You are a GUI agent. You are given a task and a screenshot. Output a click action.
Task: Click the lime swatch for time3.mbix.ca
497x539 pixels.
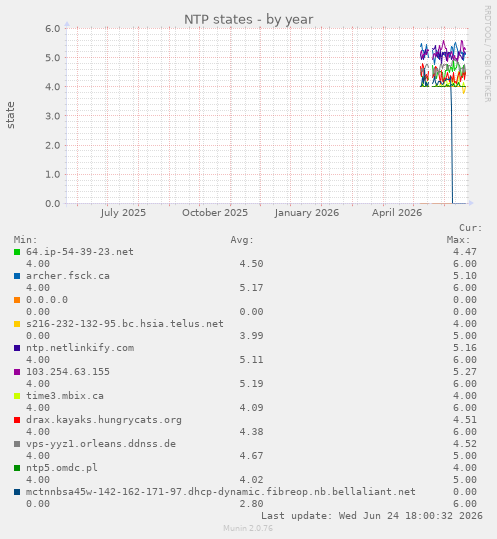[17, 396]
